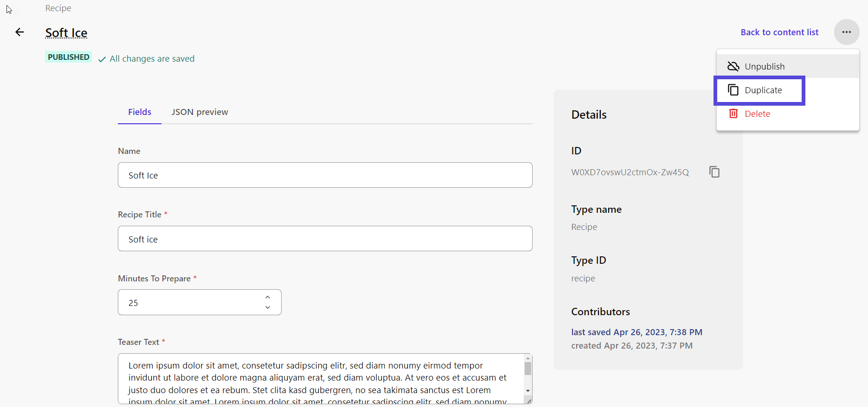Screen dimensions: 868x407
Task: Open Back to content list
Action: tap(779, 32)
